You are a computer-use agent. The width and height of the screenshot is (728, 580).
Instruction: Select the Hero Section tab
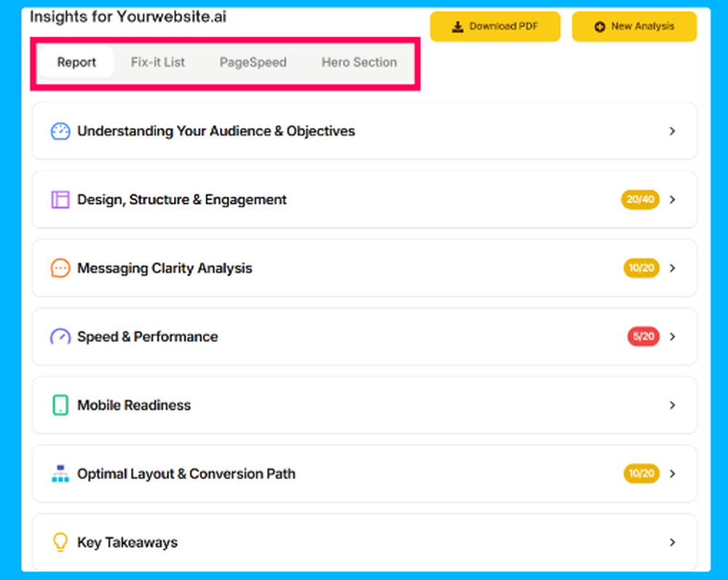point(359,63)
